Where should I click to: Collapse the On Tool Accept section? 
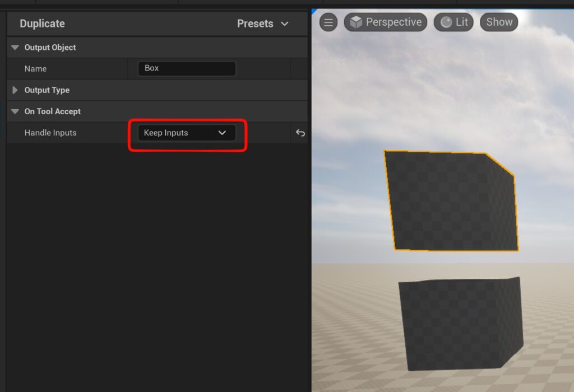pos(15,111)
